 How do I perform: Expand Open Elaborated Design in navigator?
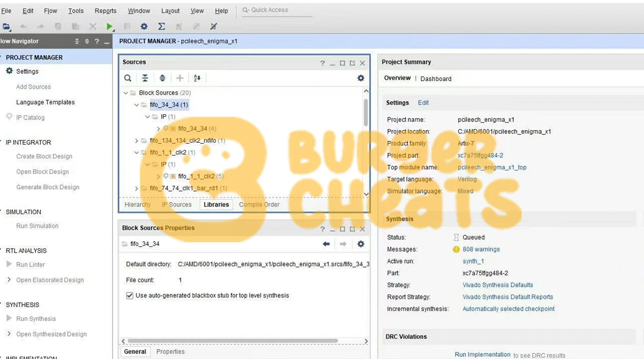coord(9,280)
